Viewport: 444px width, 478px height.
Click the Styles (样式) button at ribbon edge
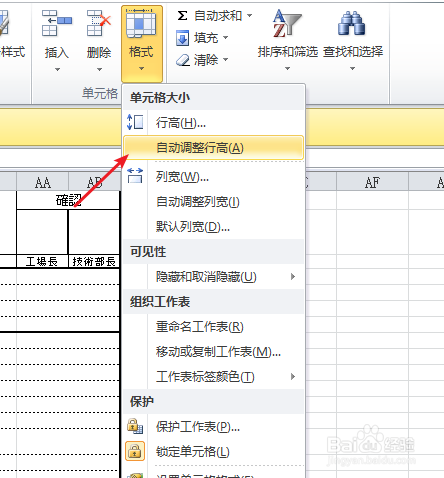point(12,52)
